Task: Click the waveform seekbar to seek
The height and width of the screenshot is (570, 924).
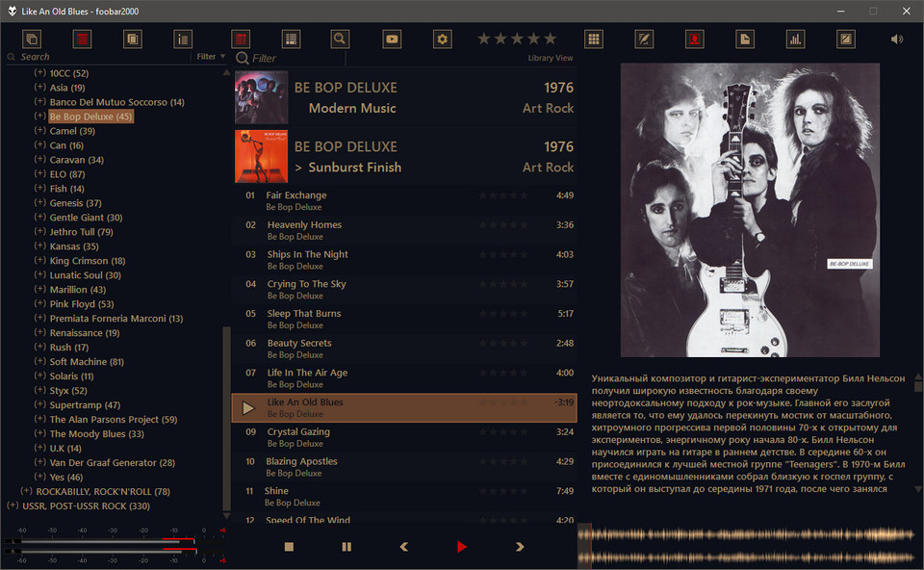Action: [x=750, y=546]
